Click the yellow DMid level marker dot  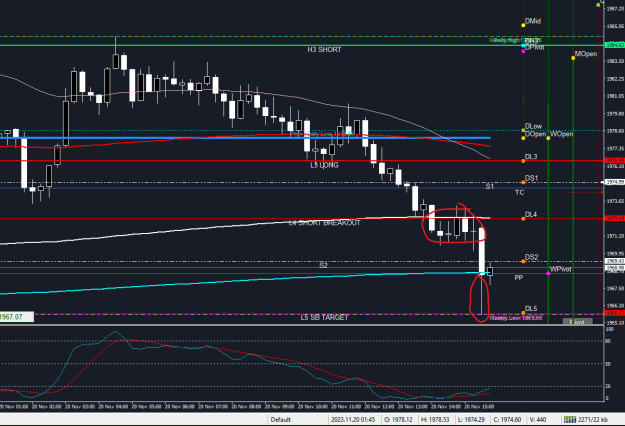pos(523,25)
